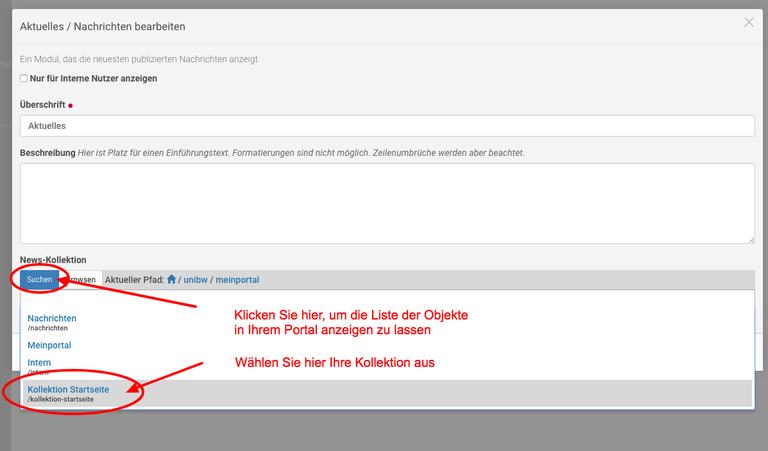Focus the Beschreibung text area
Viewport: 768px width, 451px height.
tap(387, 203)
